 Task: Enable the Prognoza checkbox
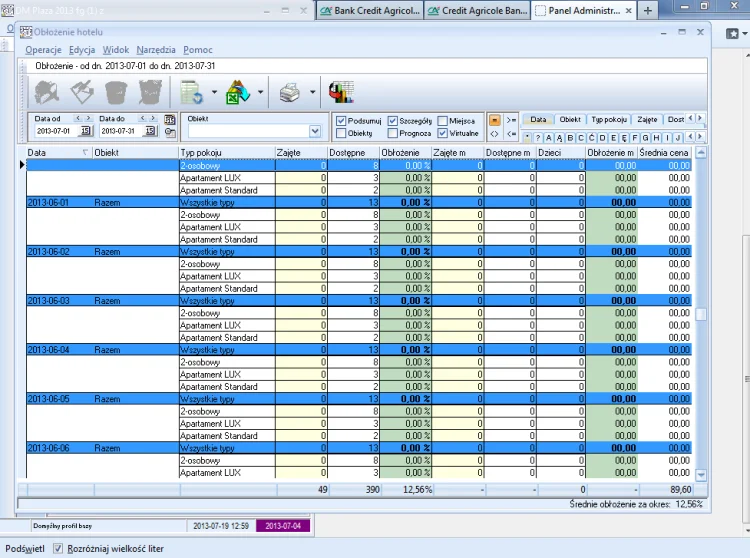(392, 133)
